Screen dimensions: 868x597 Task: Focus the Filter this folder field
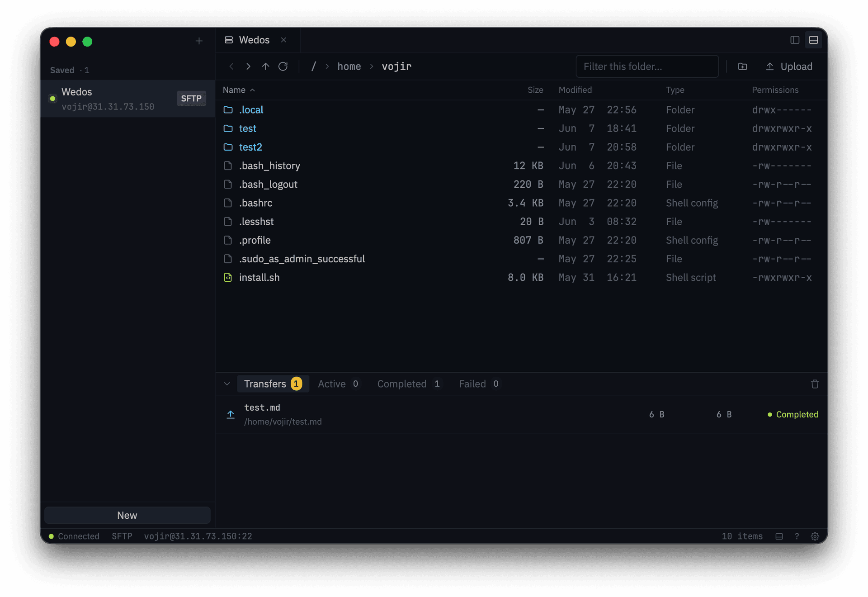[647, 66]
